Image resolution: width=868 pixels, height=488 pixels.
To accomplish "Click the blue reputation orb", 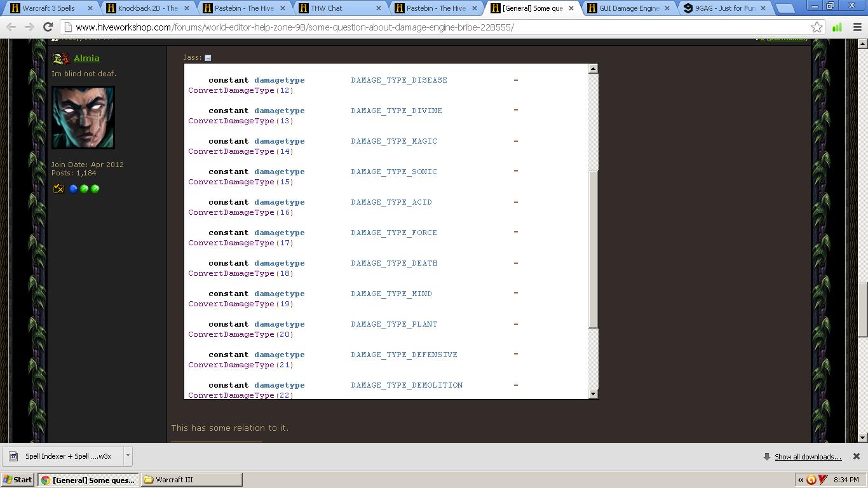I will coord(73,189).
